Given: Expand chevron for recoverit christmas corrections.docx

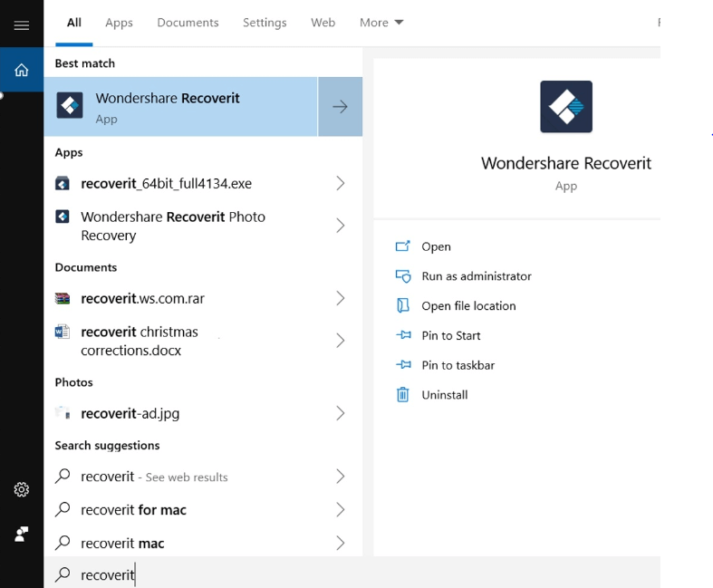Looking at the screenshot, I should (340, 341).
